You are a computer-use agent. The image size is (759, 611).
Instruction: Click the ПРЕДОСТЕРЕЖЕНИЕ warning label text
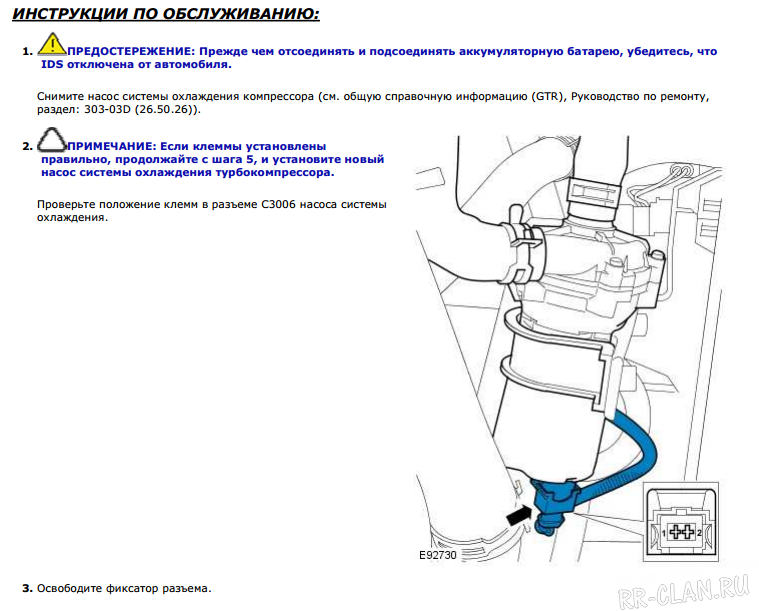130,50
